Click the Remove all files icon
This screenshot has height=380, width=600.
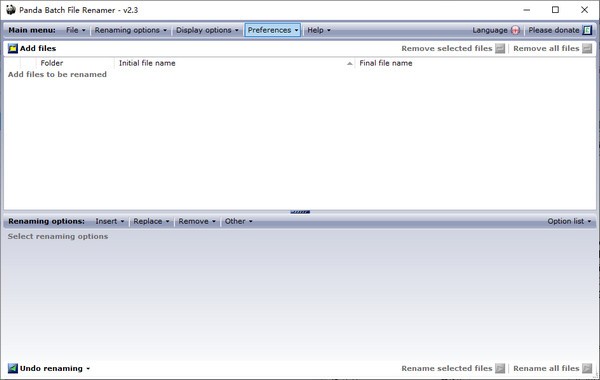click(587, 49)
